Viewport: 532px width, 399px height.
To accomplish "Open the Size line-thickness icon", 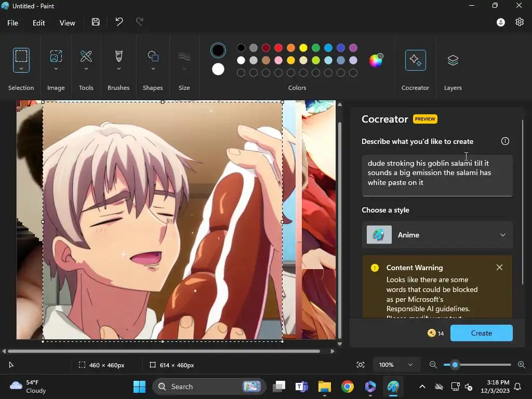I will tap(184, 56).
